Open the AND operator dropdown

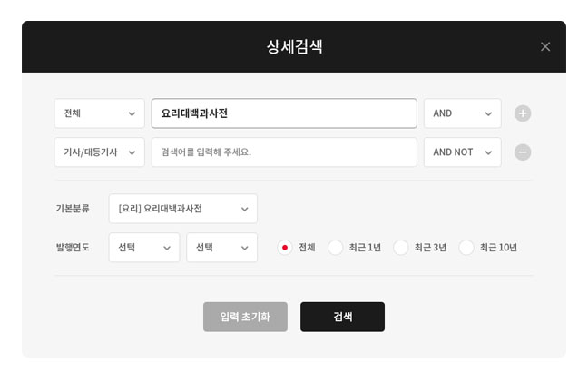[x=462, y=113]
